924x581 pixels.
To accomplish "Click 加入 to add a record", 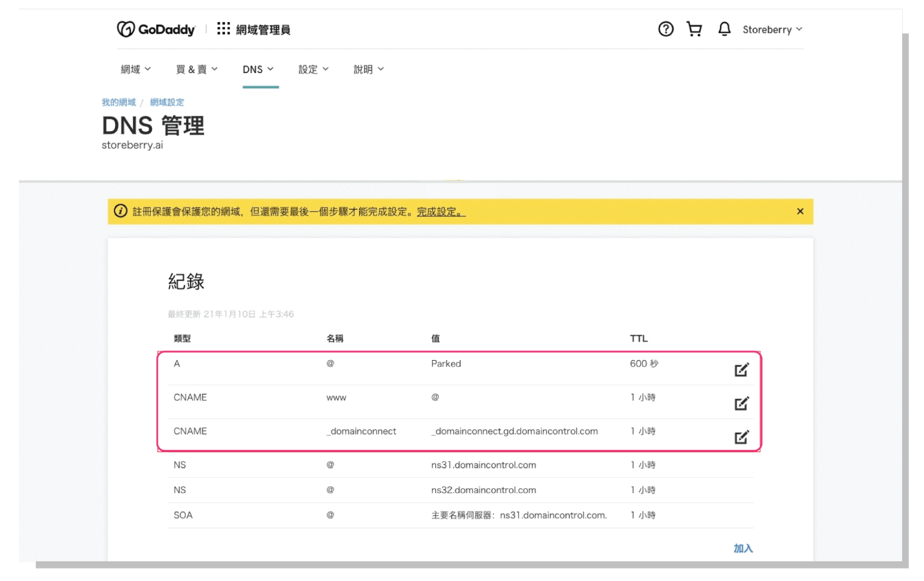I will point(743,548).
